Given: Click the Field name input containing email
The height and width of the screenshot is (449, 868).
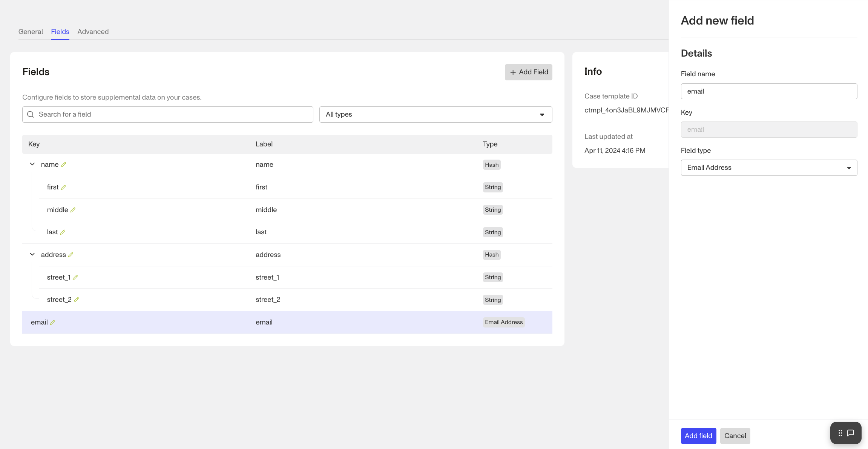Looking at the screenshot, I should (x=768, y=91).
